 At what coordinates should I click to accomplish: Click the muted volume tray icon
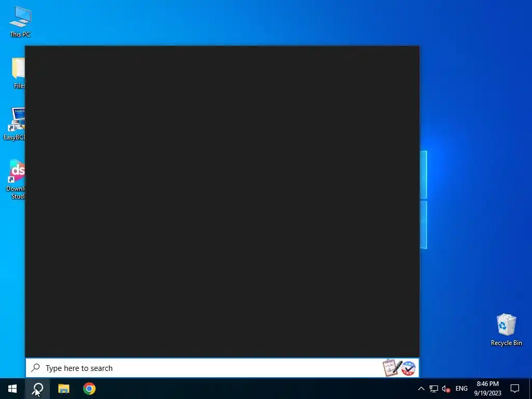pyautogui.click(x=446, y=389)
